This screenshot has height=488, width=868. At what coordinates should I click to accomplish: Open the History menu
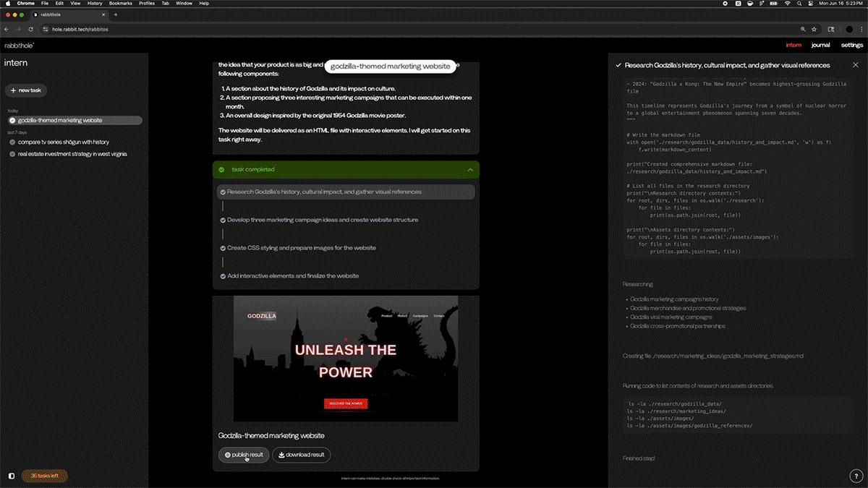[x=95, y=4]
